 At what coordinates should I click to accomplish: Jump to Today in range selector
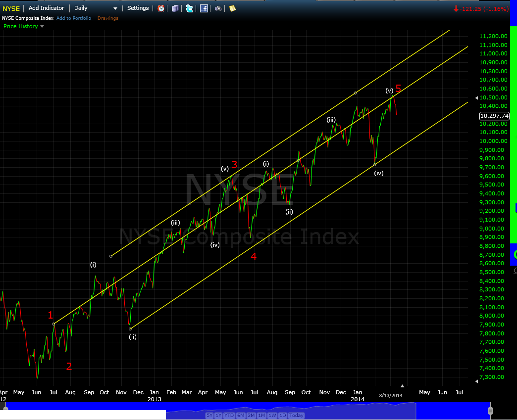pos(296,416)
